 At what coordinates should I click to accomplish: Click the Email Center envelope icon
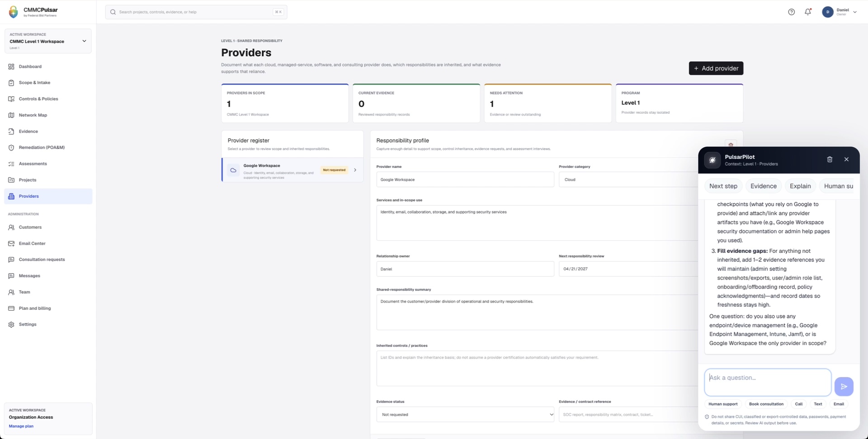(x=11, y=243)
